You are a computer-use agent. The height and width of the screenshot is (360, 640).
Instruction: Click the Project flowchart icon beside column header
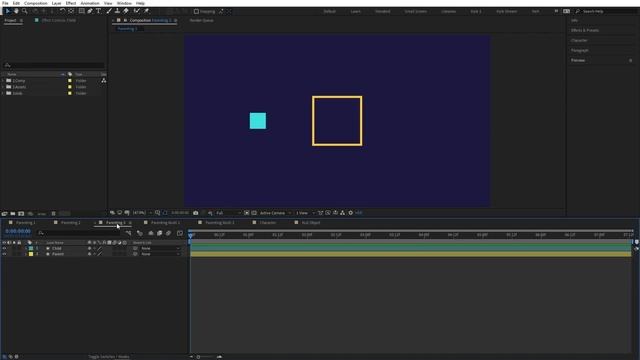(x=104, y=80)
